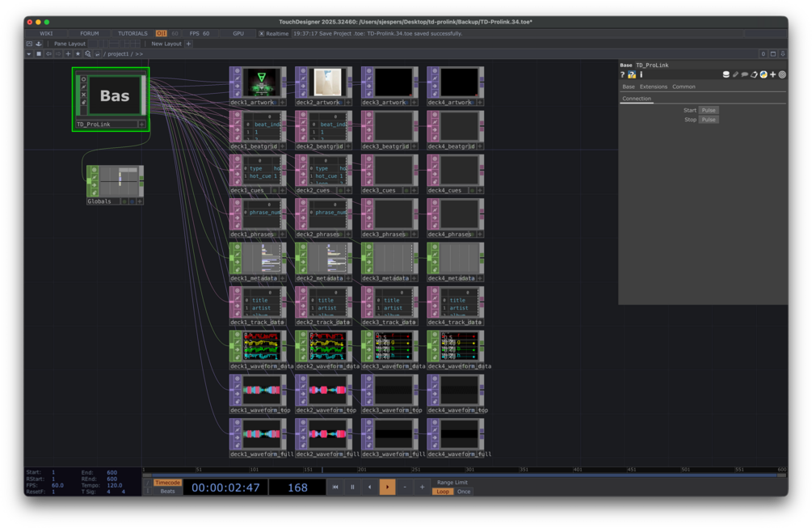The image size is (812, 528).
Task: Click the operator info 'i' icon
Action: [x=641, y=74]
